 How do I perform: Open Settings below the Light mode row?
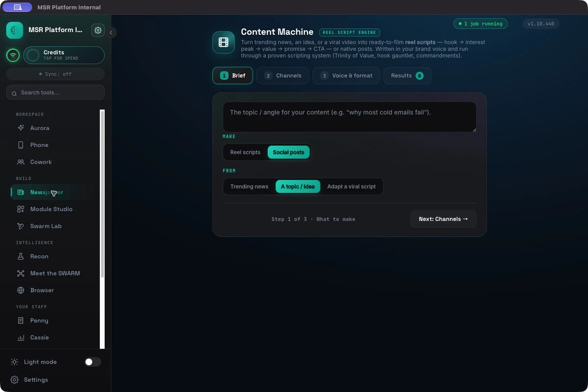[x=55, y=380]
